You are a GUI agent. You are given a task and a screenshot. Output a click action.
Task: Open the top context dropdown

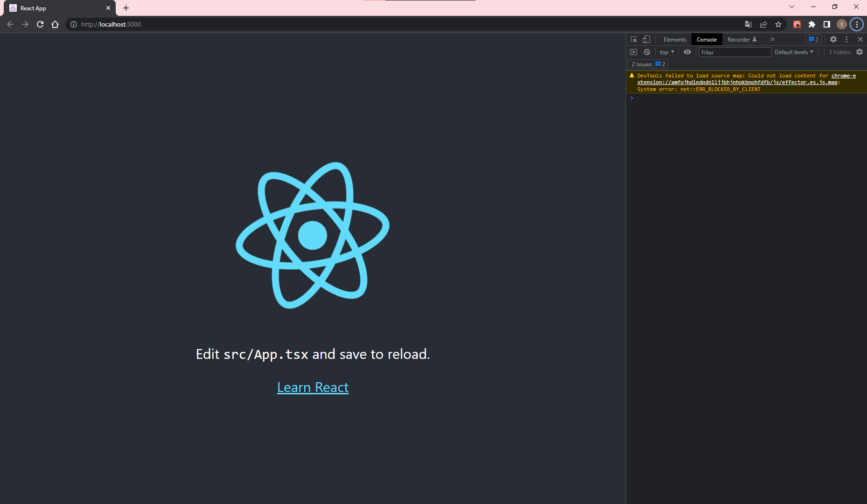667,52
